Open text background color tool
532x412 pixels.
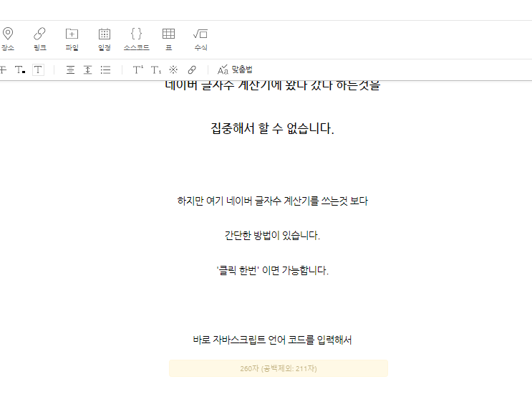click(38, 70)
